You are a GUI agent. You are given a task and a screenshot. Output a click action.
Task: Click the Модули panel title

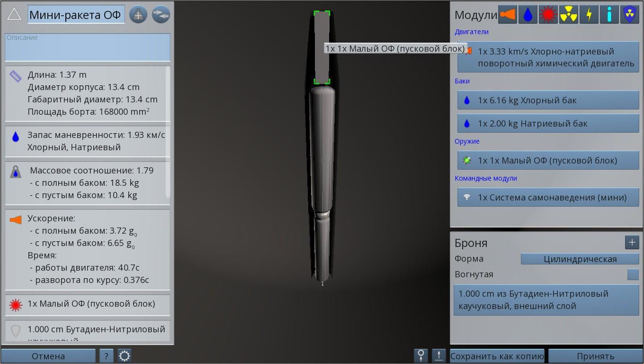(475, 15)
